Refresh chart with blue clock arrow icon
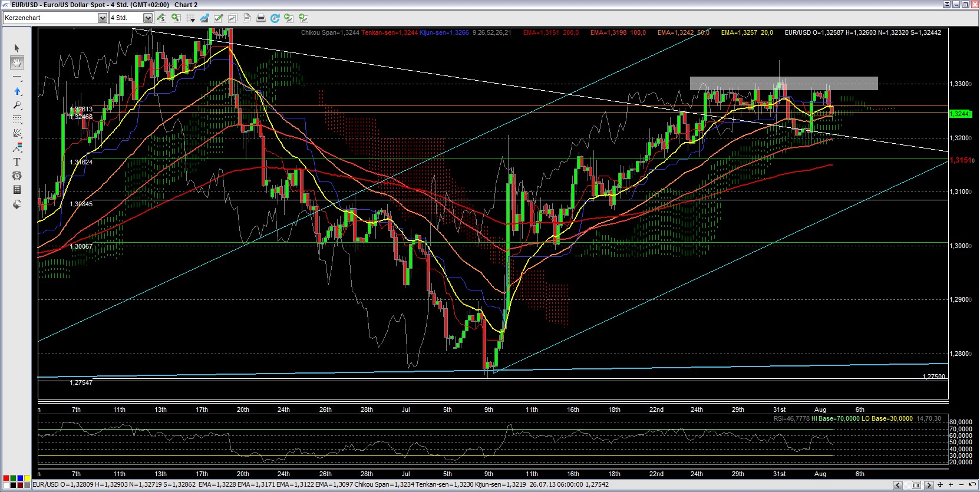The image size is (980, 492). tap(275, 18)
